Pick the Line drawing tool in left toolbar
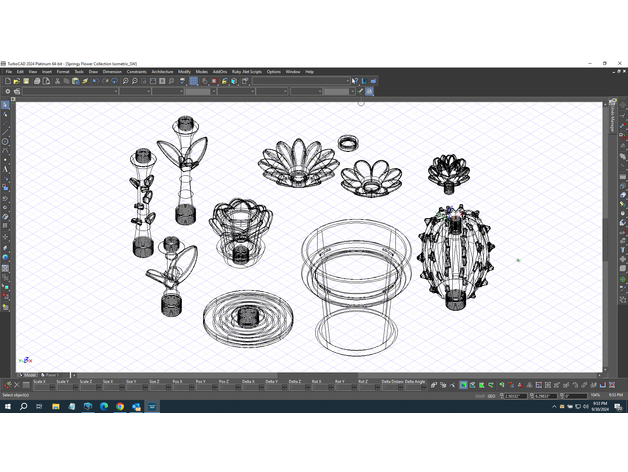628x472 pixels. 5,129
